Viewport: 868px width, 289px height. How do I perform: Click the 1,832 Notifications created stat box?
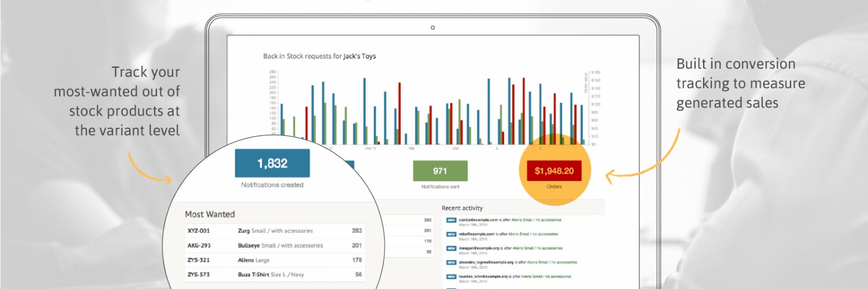(272, 163)
